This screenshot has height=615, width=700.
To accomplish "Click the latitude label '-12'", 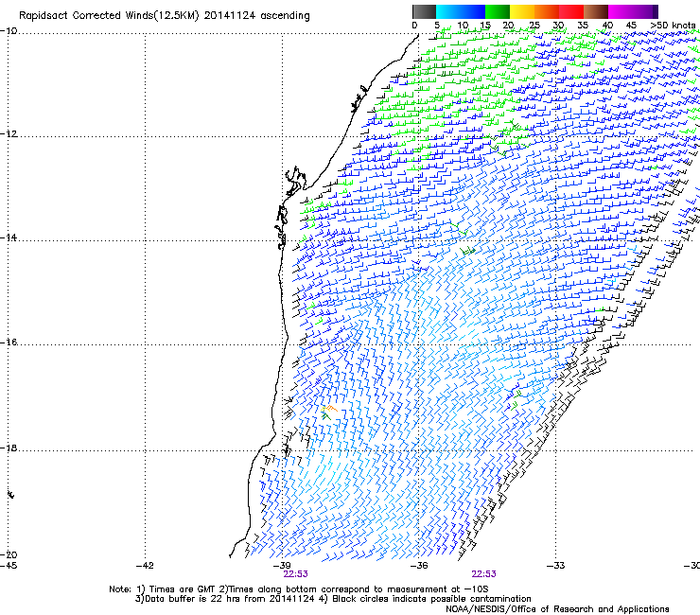I will pos(9,134).
